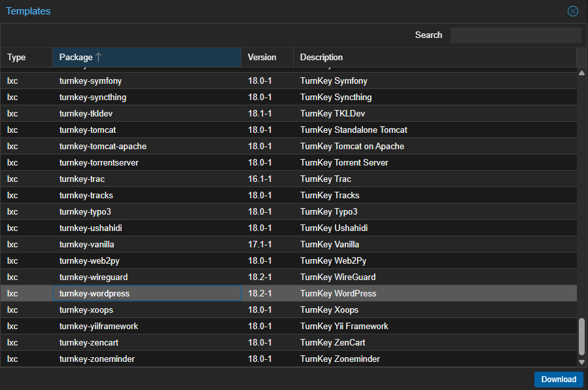The height and width of the screenshot is (390, 588).
Task: Sort by Description column header
Action: [435, 57]
